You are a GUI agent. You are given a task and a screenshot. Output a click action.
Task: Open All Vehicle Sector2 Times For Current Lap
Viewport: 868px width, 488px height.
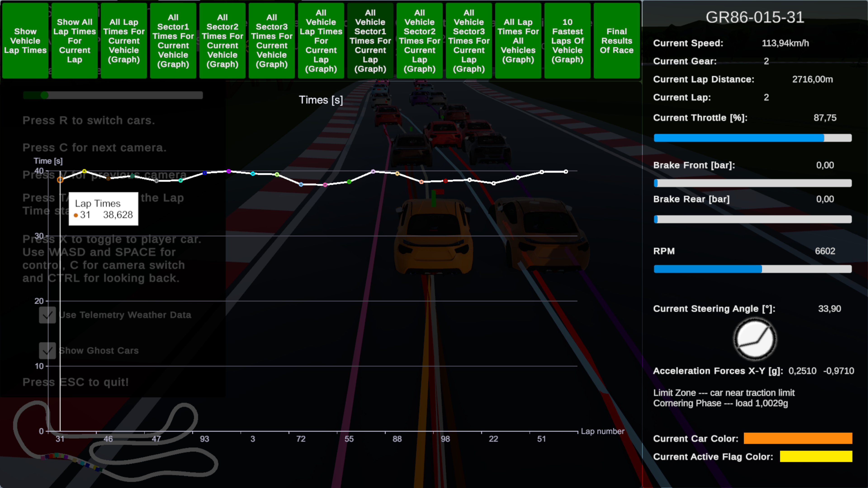(419, 41)
